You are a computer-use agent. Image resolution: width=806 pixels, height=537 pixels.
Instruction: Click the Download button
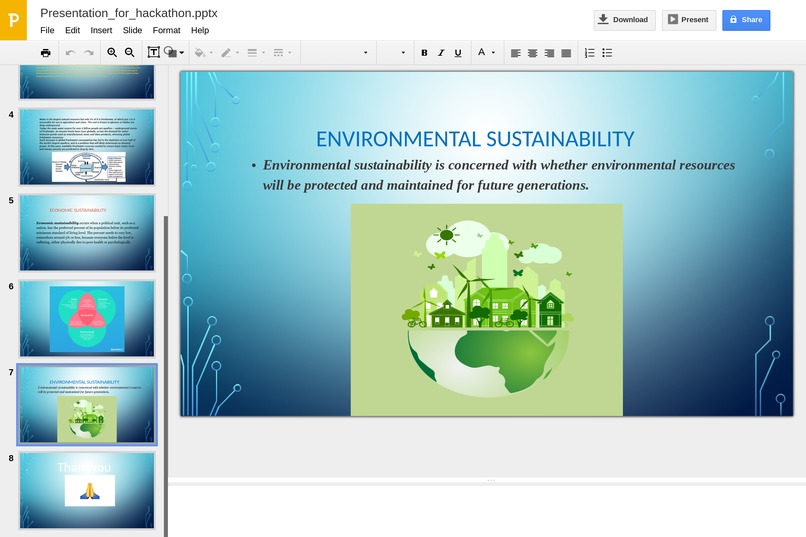[625, 20]
